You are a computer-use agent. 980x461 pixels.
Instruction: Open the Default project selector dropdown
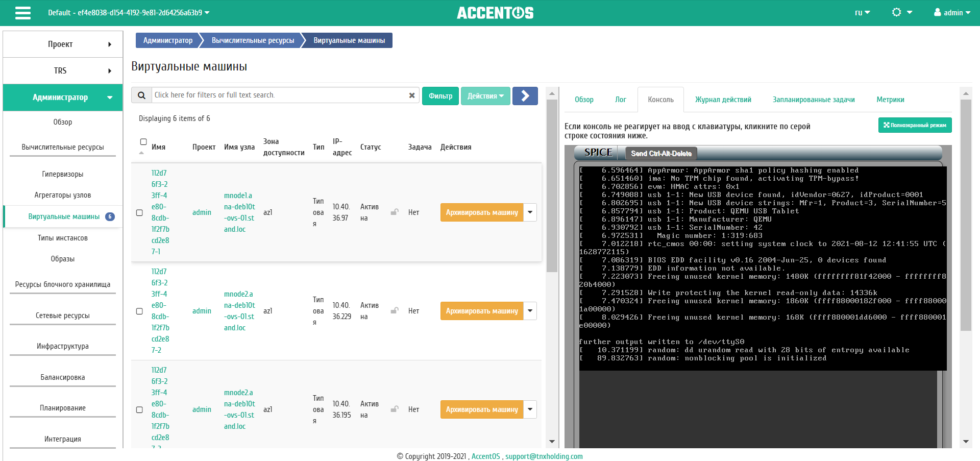point(129,13)
